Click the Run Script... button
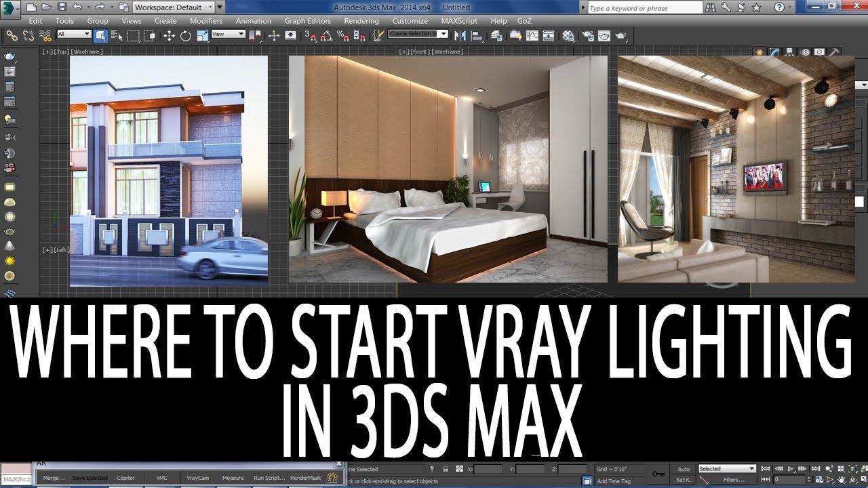868x488 pixels. tap(269, 478)
